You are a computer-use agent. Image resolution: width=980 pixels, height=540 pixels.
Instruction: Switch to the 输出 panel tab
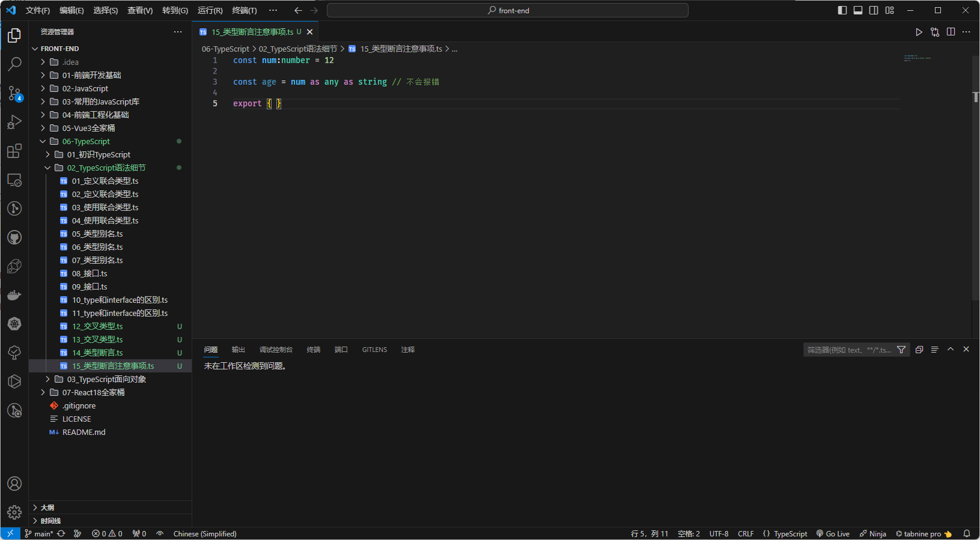click(x=239, y=350)
